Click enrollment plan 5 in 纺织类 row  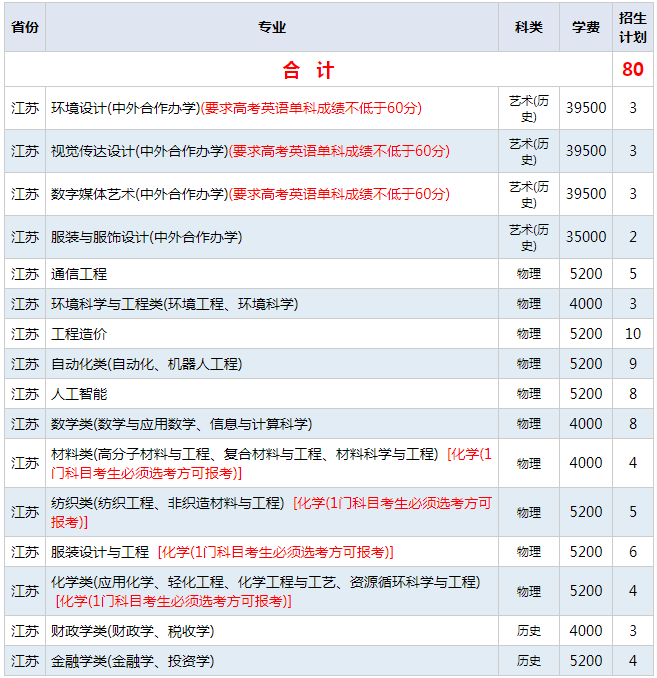(x=633, y=512)
